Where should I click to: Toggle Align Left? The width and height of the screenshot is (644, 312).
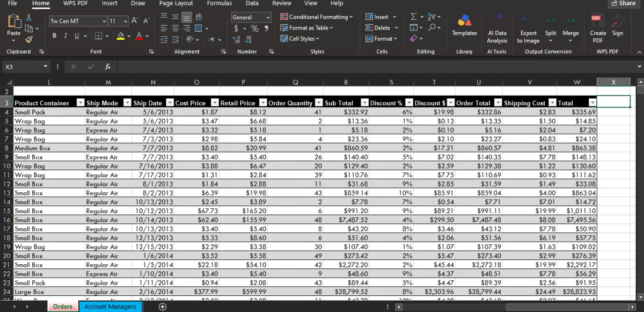tap(164, 28)
